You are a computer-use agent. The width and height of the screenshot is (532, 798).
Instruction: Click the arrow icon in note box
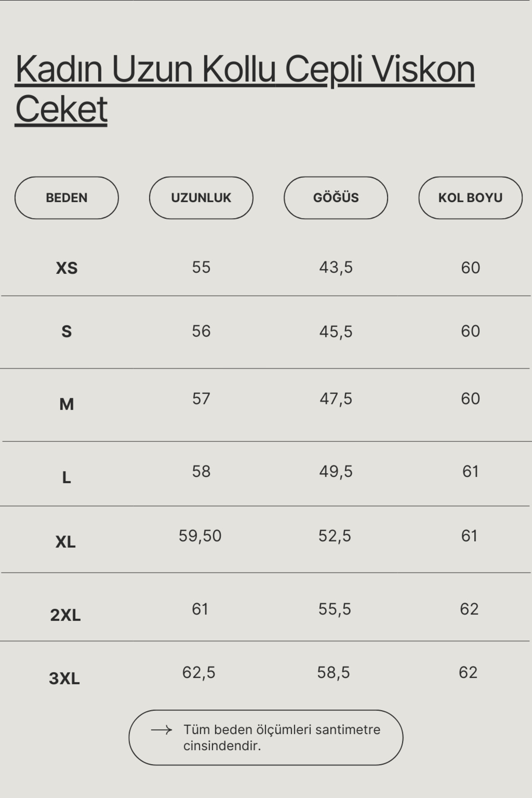tap(161, 730)
